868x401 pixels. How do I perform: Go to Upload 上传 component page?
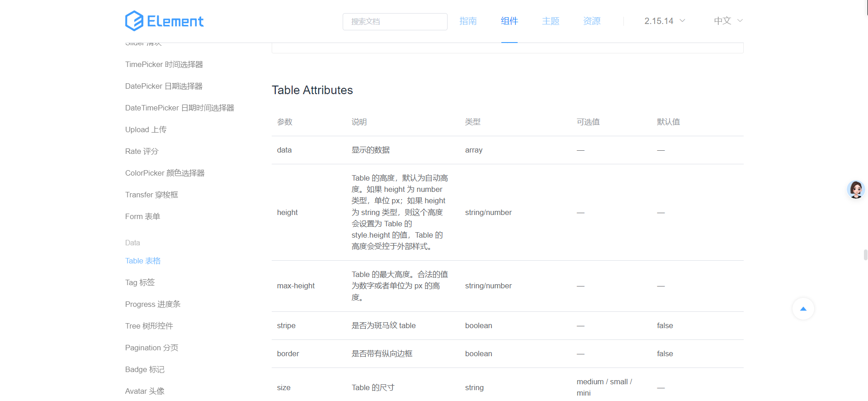pos(146,130)
